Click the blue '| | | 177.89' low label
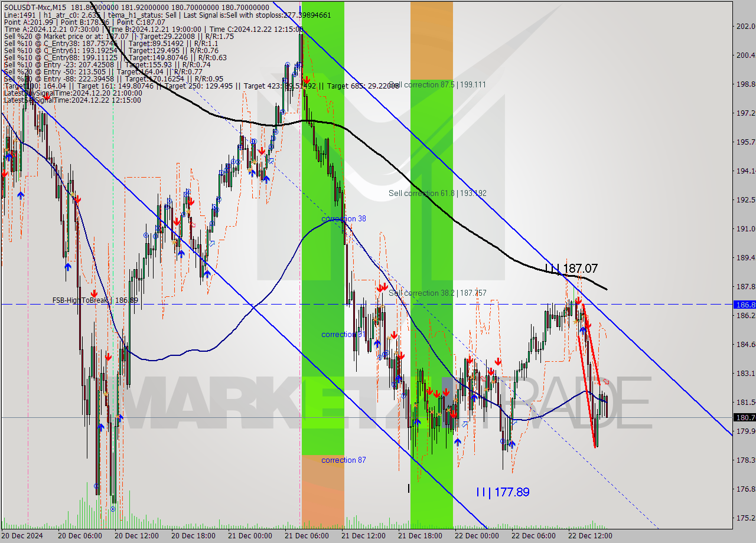Image resolution: width=756 pixels, height=543 pixels. 503,492
